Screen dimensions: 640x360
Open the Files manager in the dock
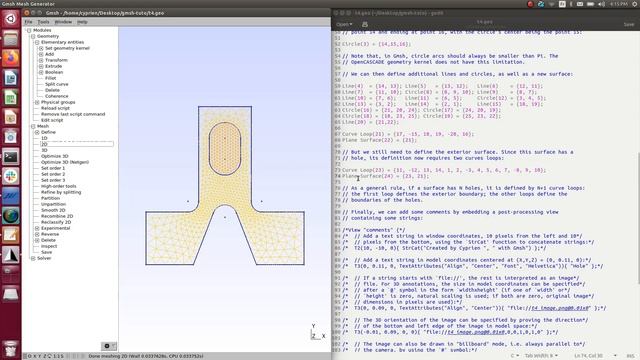click(11, 39)
